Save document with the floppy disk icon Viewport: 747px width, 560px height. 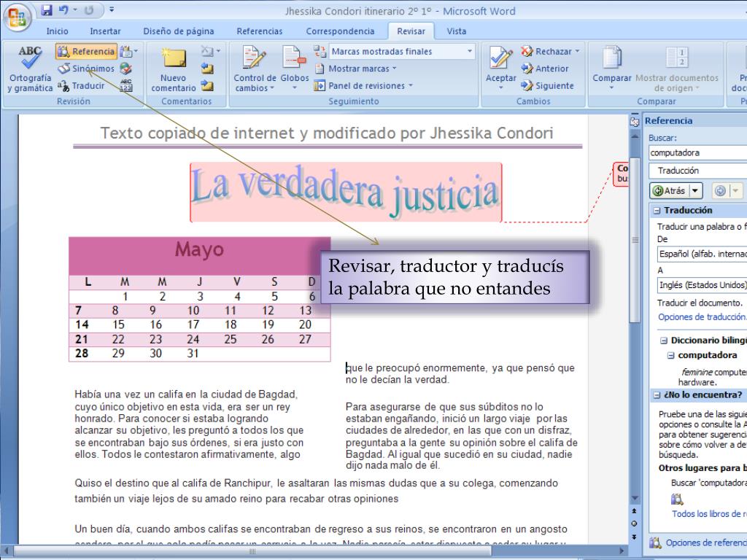pos(46,9)
